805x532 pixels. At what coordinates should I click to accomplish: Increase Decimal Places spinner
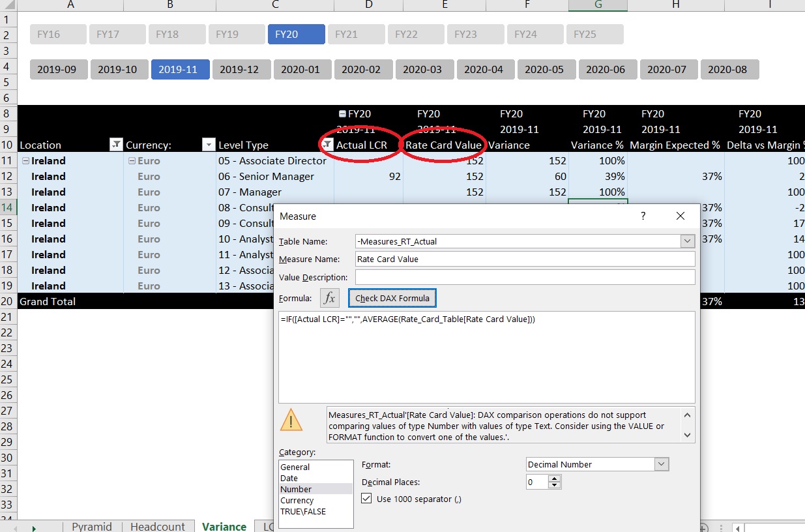[x=555, y=479]
